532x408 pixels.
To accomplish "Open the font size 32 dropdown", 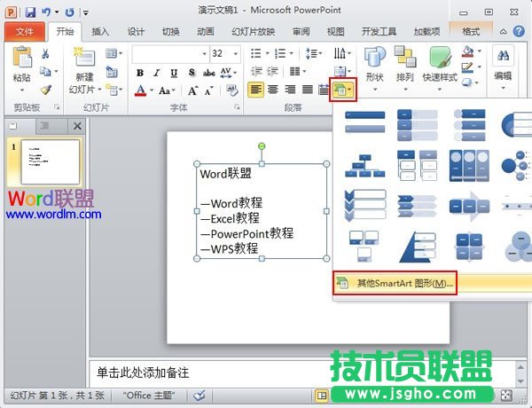I will coord(235,53).
